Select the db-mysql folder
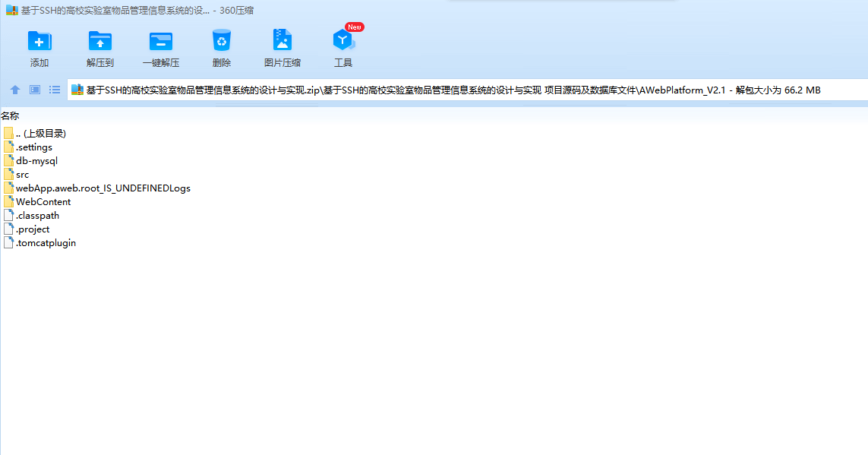 (30, 161)
